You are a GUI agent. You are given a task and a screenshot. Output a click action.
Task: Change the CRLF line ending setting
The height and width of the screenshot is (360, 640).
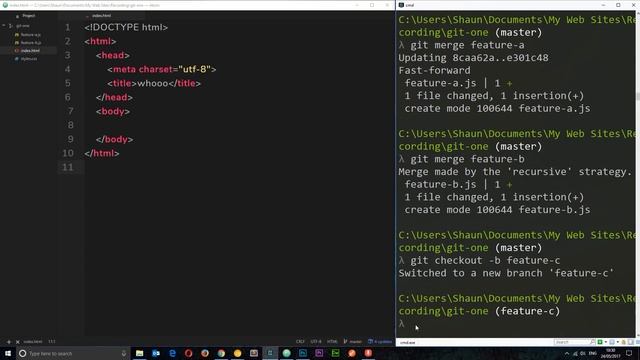[300, 342]
